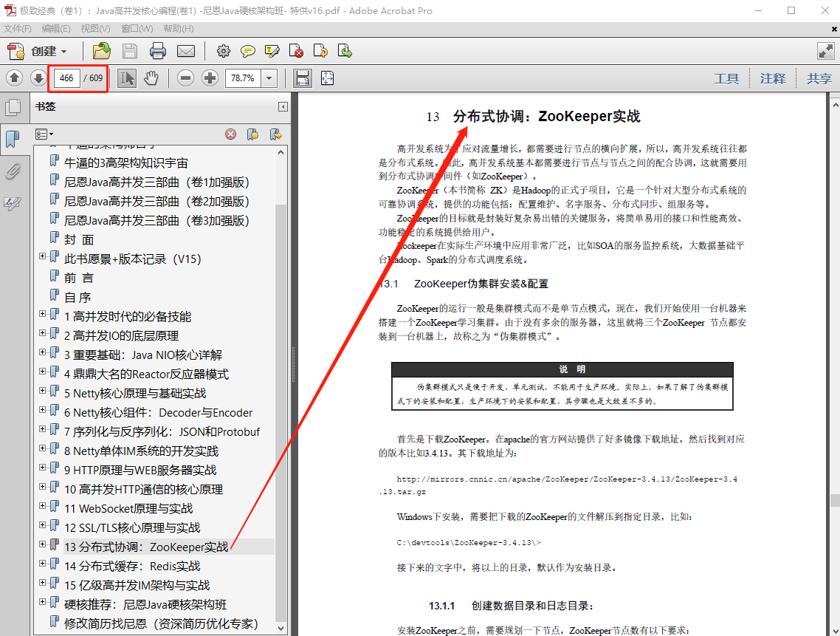This screenshot has height=636, width=840.
Task: Go to the previous page with the up arrow
Action: pyautogui.click(x=15, y=78)
